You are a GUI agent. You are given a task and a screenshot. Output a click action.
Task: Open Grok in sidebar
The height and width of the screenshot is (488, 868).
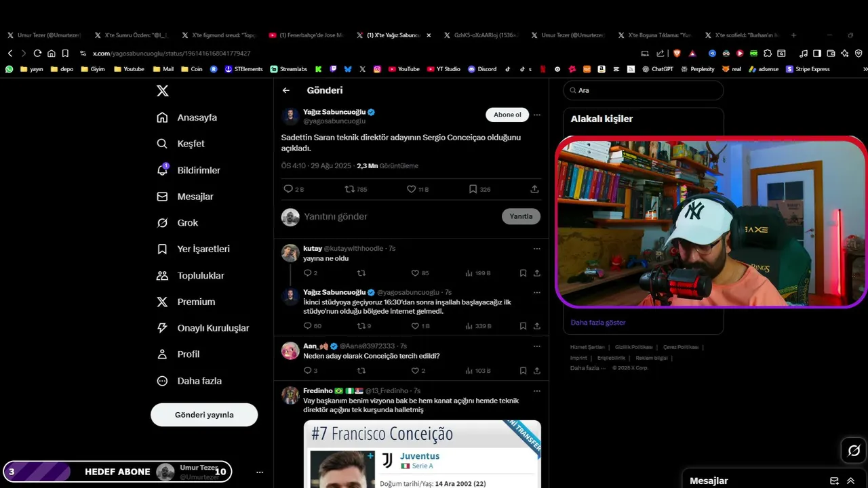(x=178, y=222)
